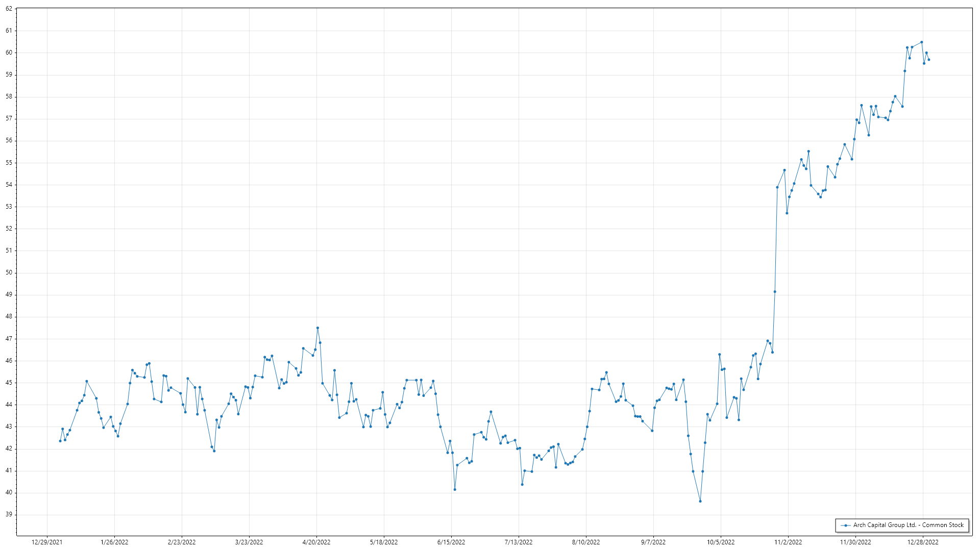This screenshot has height=551, width=980.
Task: Click the 12/29/2021 x-axis date label
Action: click(47, 542)
